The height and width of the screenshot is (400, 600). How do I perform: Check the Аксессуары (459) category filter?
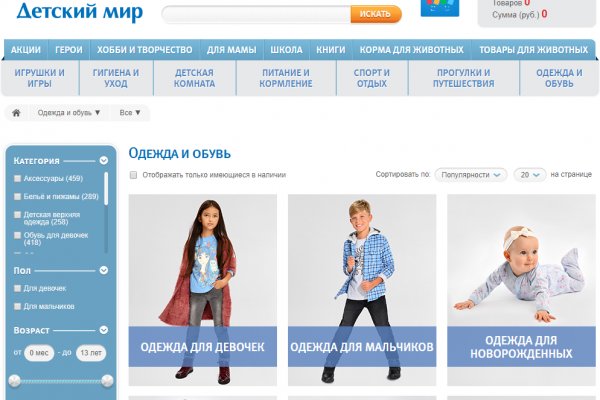coord(17,178)
